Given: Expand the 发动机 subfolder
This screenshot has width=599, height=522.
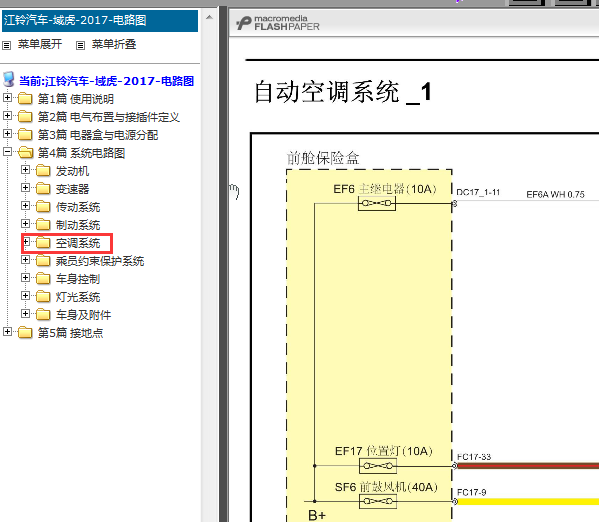Looking at the screenshot, I should pyautogui.click(x=25, y=169).
